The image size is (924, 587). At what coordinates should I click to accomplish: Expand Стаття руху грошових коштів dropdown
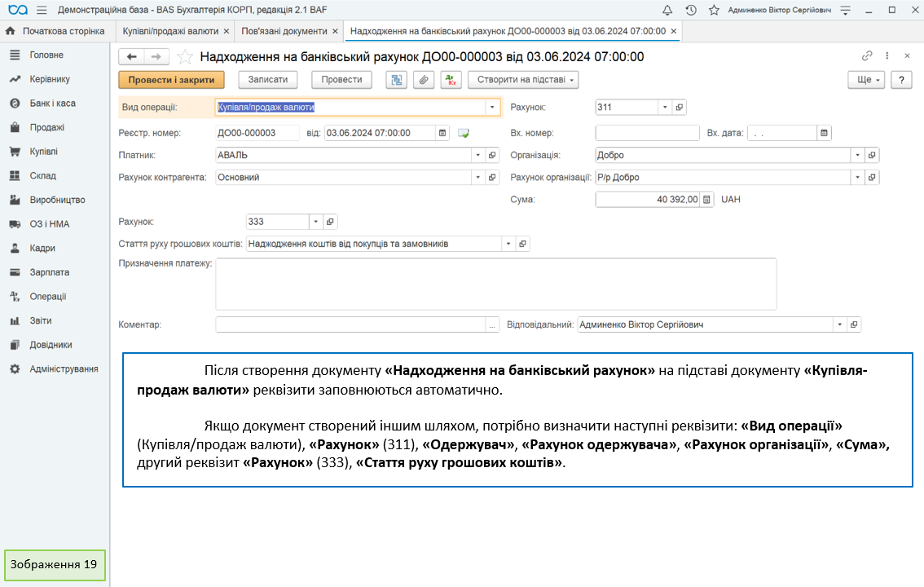[x=508, y=244]
